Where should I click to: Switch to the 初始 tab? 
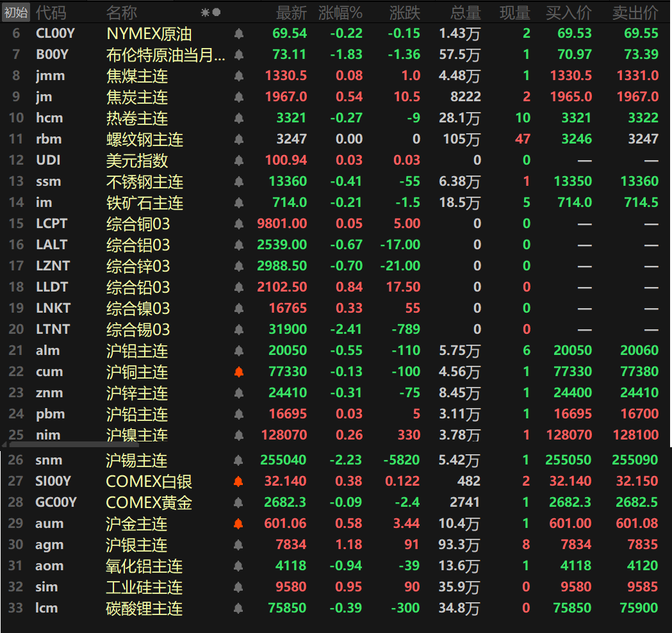[x=15, y=12]
